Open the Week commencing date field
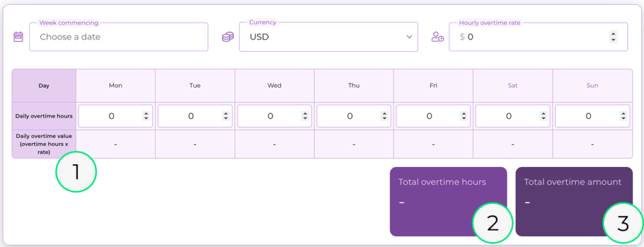This screenshot has width=644, height=247. [119, 37]
